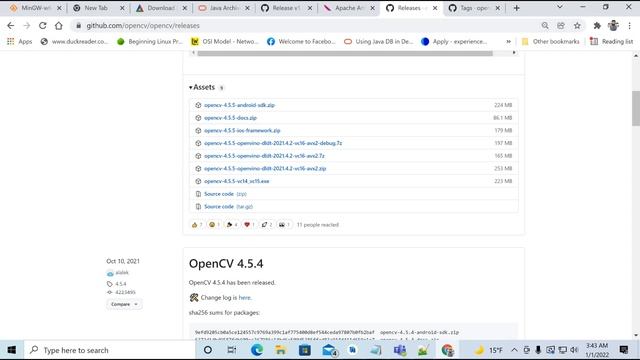Image resolution: width=640 pixels, height=360 pixels.
Task: Switch to the Tags tab
Action: [x=474, y=8]
